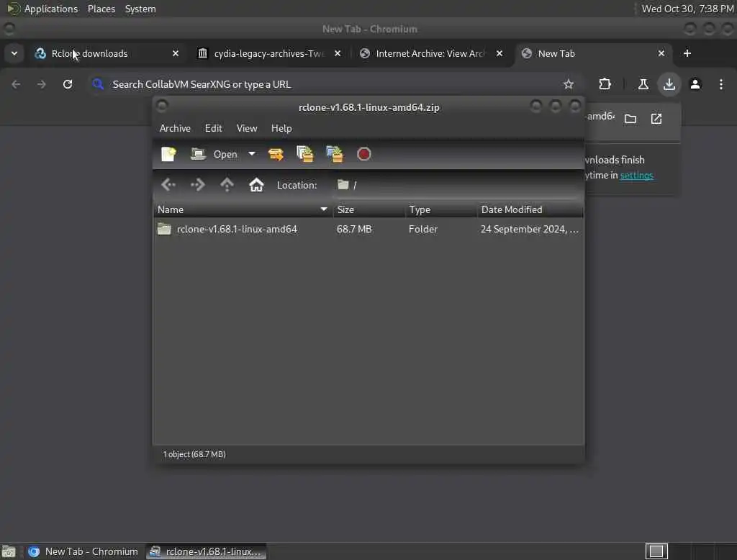Select the rclone-v1.68.1-linux-amd64 folder row
This screenshot has width=737, height=560.
coord(368,229)
